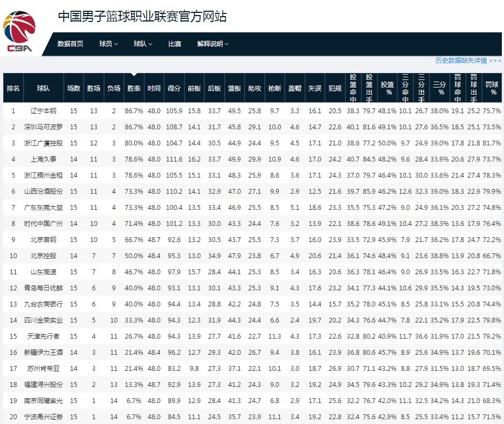
Task: Click 深圳马可波罗 score value 108.7
Action: (174, 127)
